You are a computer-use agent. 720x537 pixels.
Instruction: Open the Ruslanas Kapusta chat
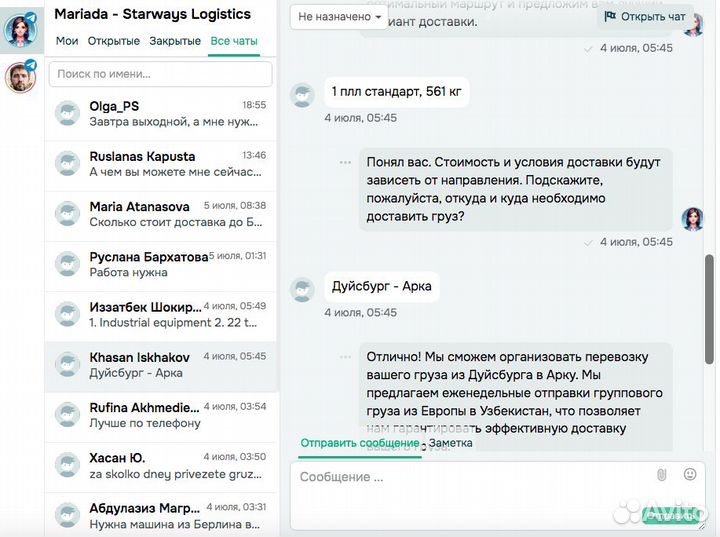[x=161, y=164]
